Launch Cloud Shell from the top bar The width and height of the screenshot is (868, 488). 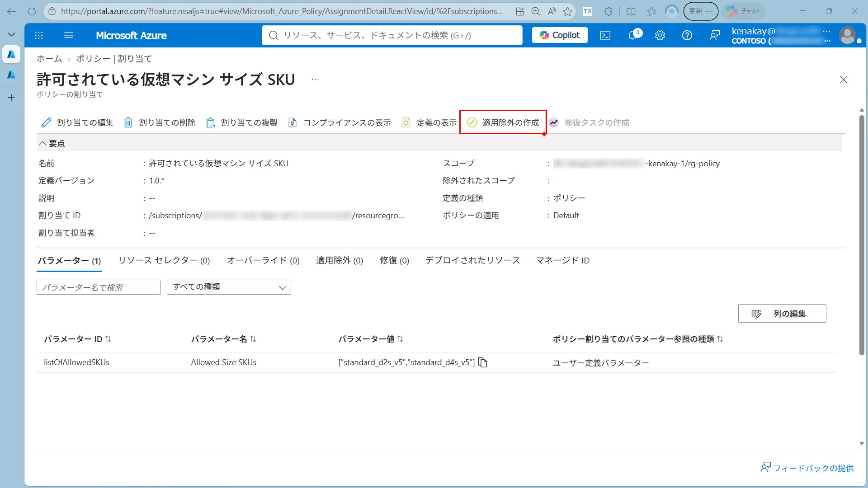point(605,35)
